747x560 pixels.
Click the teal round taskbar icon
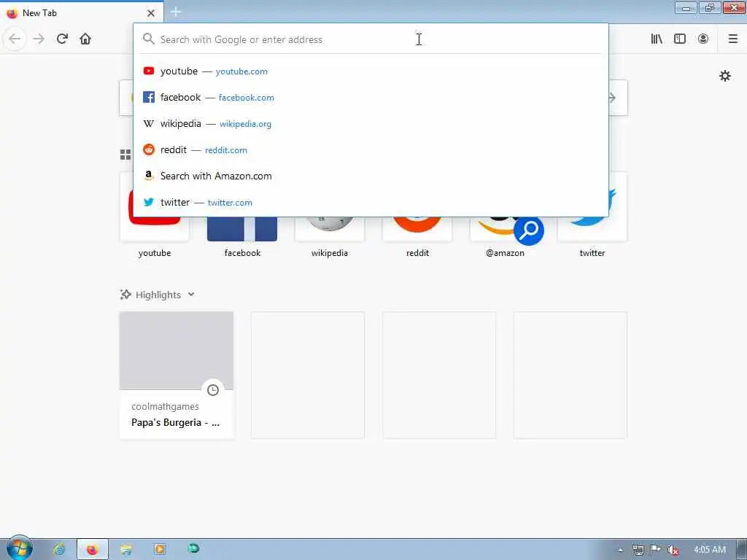point(193,548)
